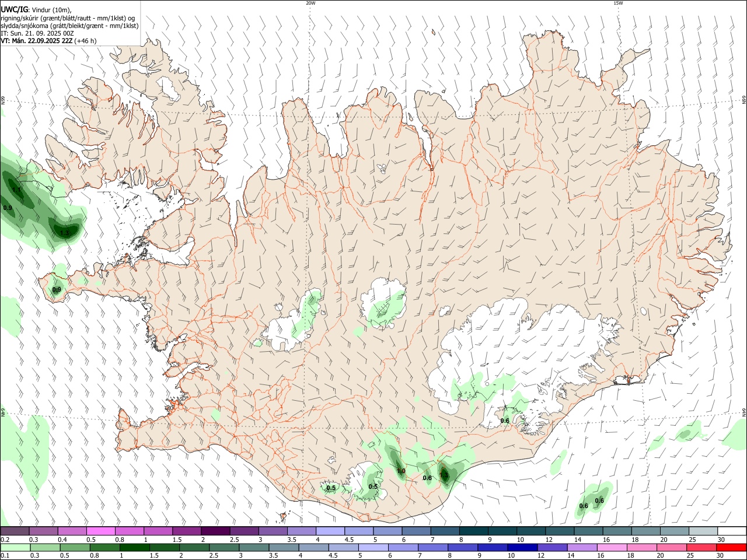
Task: Click the UWC/IG title text
Action: pyautogui.click(x=14, y=9)
